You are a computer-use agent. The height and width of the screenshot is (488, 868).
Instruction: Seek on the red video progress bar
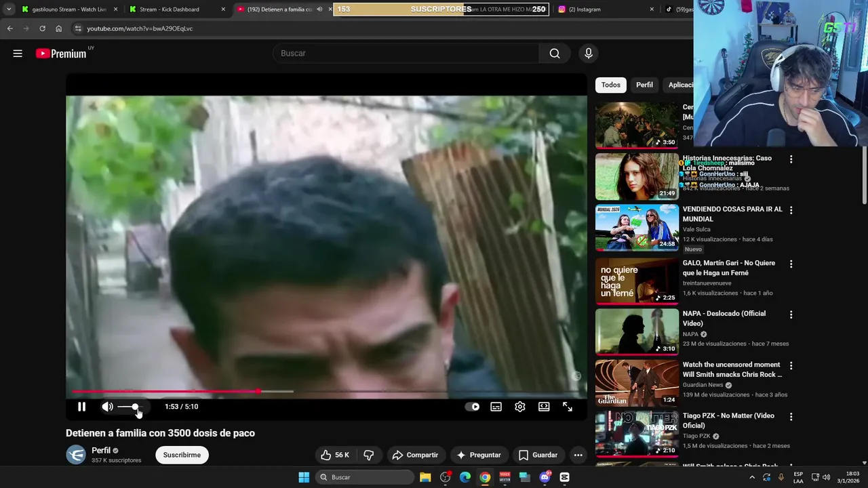[326, 392]
